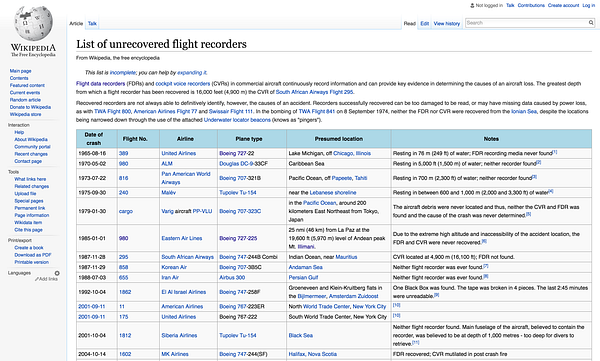Click the search magnifier icon
The image size is (600, 361).
pos(591,23)
